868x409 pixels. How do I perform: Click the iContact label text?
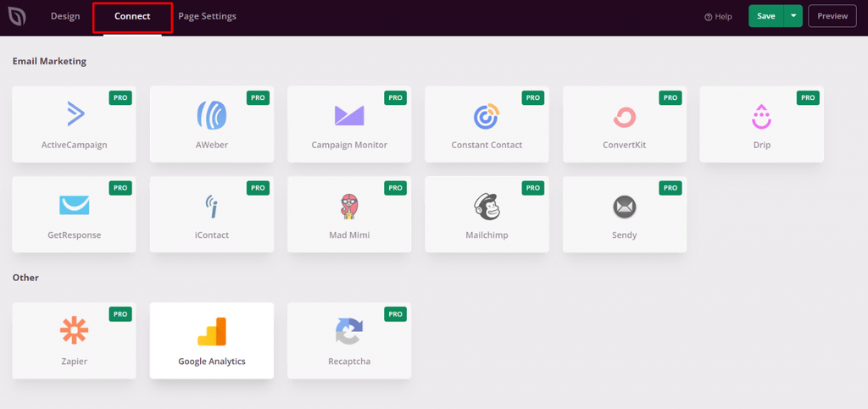pos(212,235)
